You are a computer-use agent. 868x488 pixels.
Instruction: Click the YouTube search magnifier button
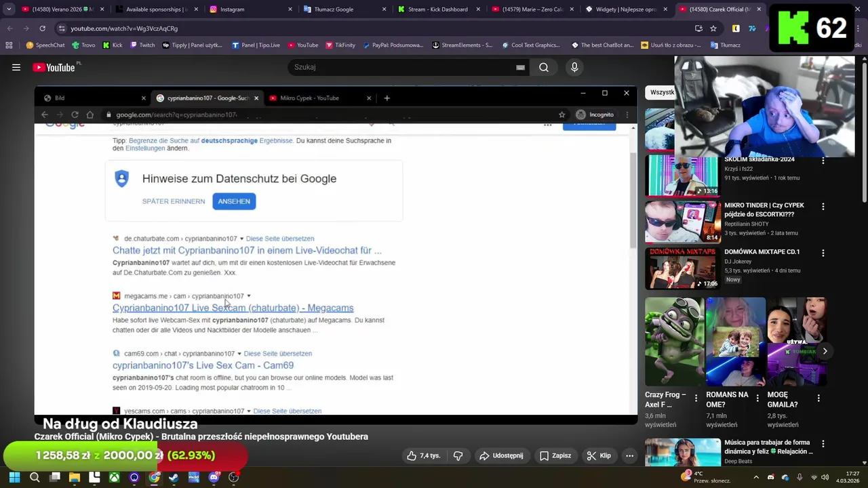point(544,67)
